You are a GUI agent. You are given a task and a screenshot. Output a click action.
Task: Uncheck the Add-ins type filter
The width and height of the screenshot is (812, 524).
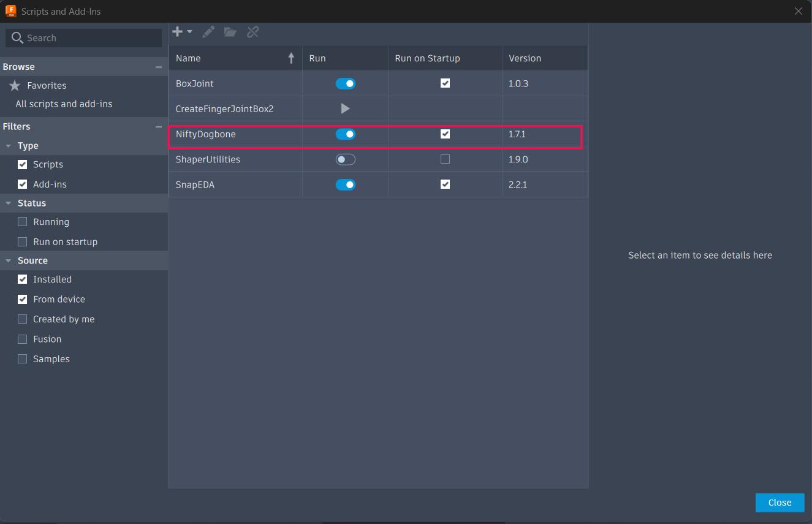[23, 184]
